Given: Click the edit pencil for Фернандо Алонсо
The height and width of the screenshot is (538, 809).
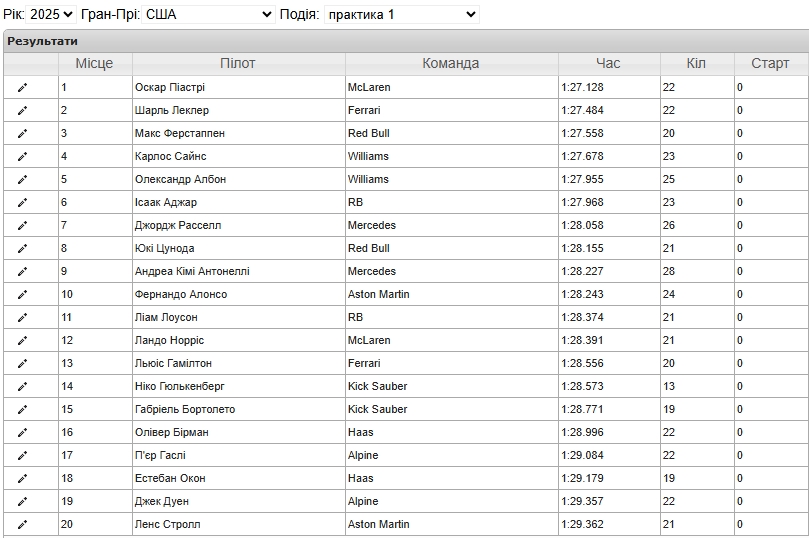Looking at the screenshot, I should [22, 295].
